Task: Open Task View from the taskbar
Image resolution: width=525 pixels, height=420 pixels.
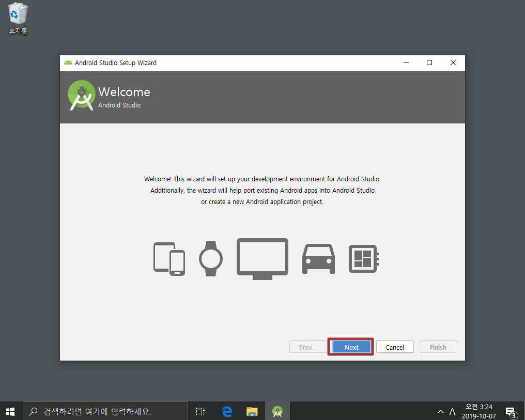Action: click(200, 411)
